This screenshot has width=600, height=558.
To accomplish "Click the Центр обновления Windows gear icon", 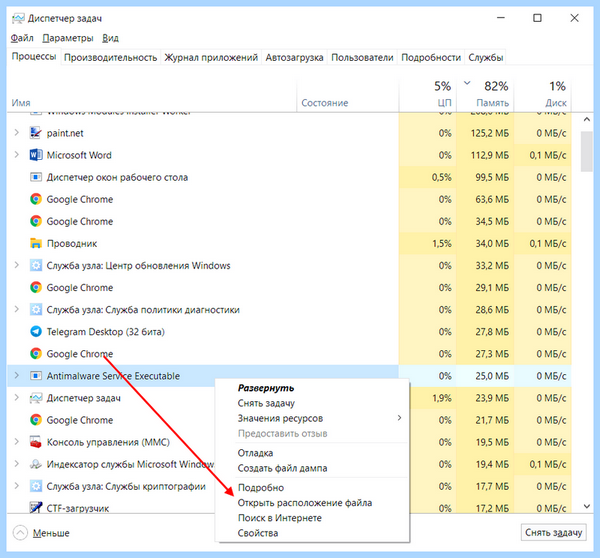I will (36, 265).
